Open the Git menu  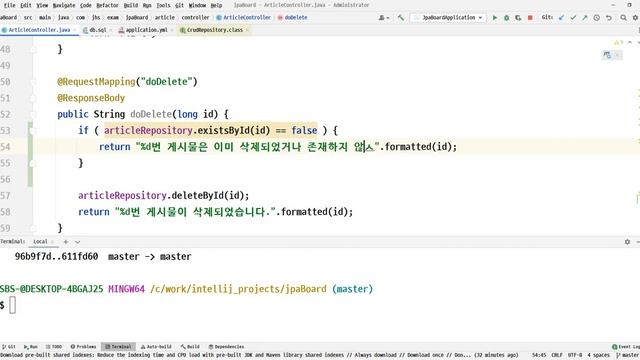click(180, 5)
